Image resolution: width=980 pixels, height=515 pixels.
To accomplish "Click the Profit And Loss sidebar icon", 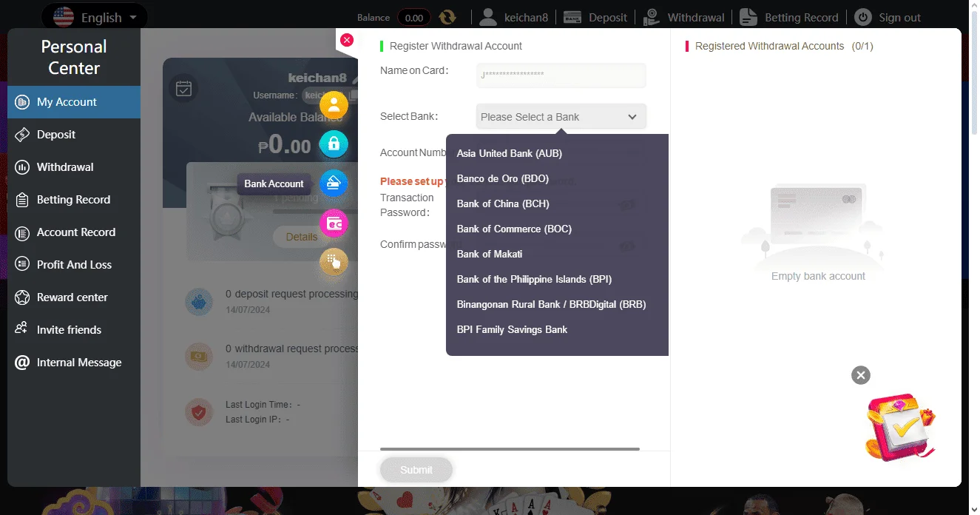I will [x=23, y=265].
